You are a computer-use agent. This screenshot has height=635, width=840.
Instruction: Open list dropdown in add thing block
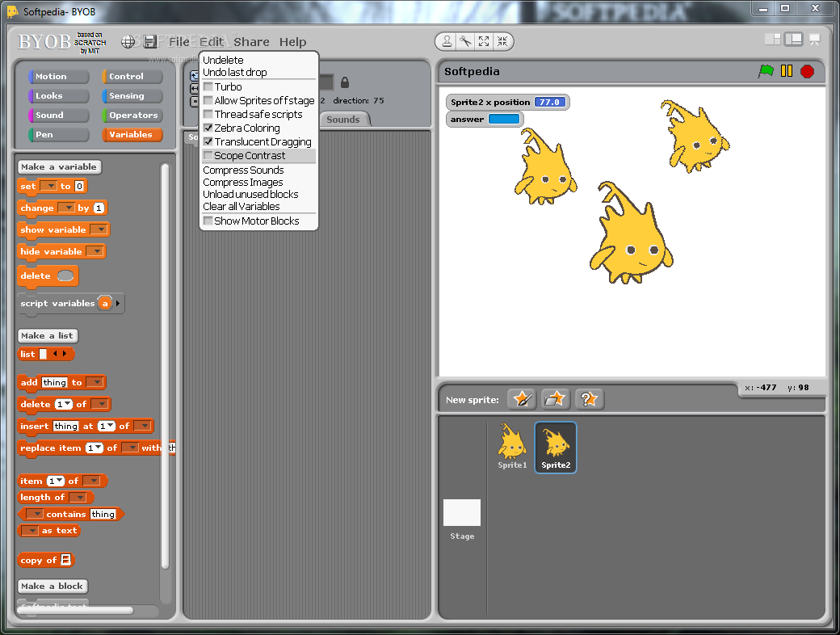[94, 382]
